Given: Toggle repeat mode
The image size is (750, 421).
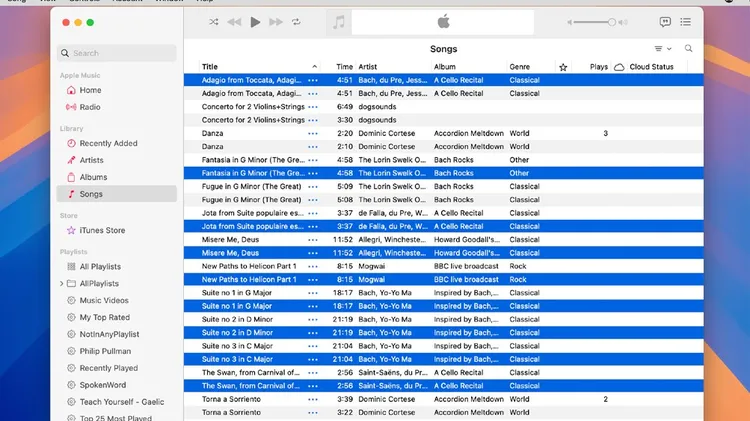Looking at the screenshot, I should click(x=297, y=22).
